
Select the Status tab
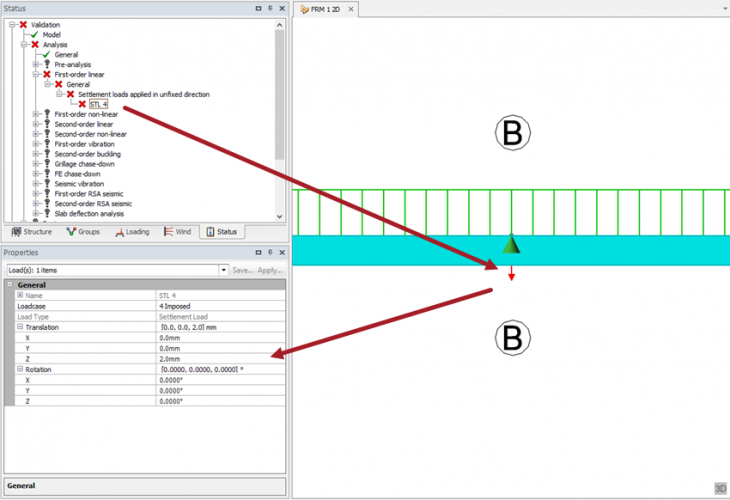(x=222, y=232)
